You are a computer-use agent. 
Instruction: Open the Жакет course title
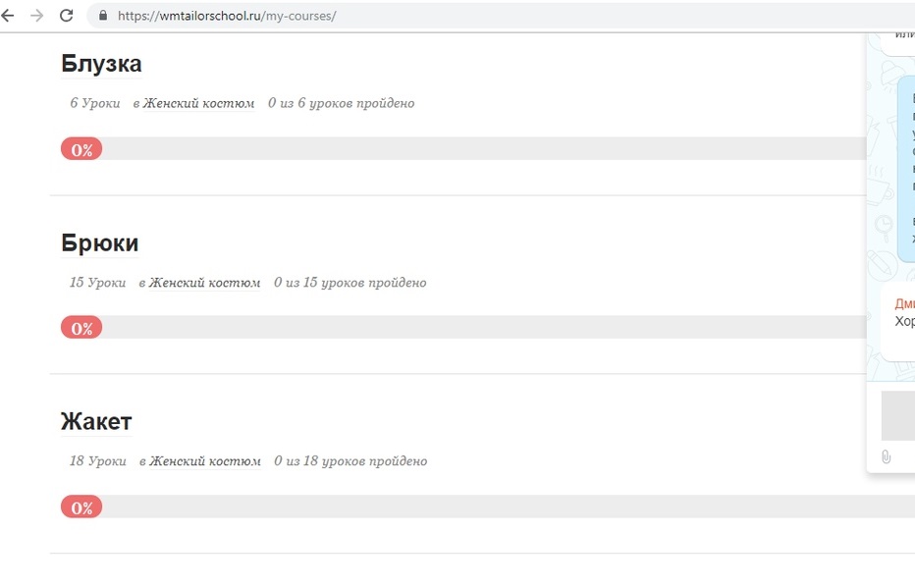(x=96, y=421)
